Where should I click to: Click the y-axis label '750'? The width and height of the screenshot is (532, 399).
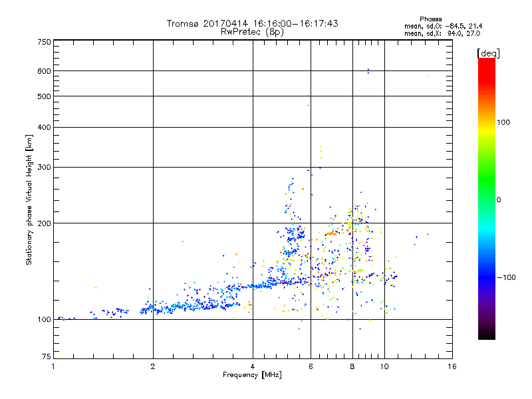point(45,42)
